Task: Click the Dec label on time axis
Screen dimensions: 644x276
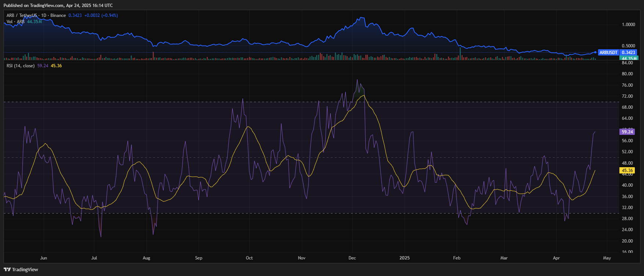Action: tap(352, 258)
